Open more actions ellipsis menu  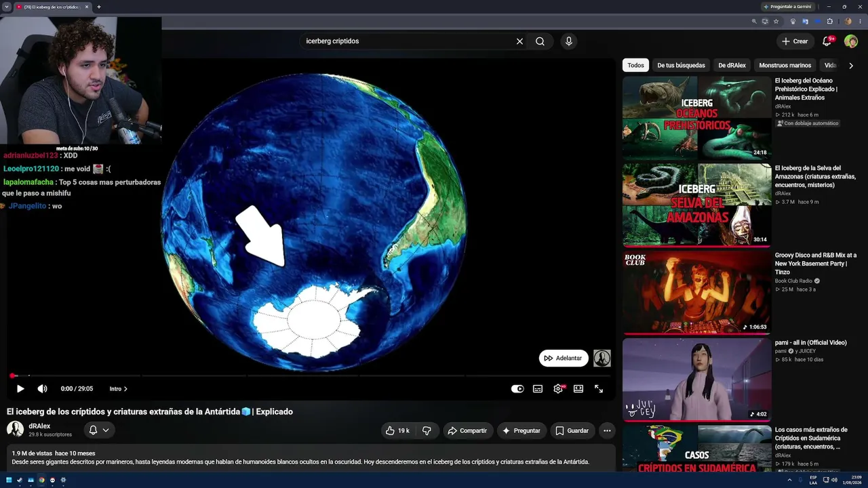(607, 430)
